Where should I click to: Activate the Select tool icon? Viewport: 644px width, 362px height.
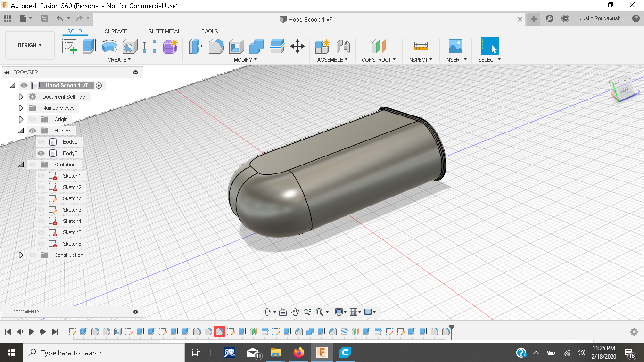tap(489, 46)
